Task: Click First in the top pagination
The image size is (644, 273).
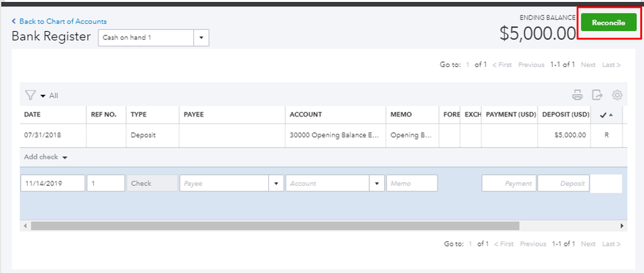Action: point(502,65)
